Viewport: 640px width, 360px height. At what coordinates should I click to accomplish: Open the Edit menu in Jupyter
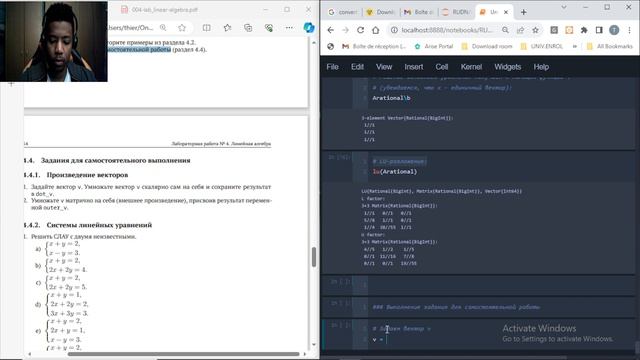357,67
